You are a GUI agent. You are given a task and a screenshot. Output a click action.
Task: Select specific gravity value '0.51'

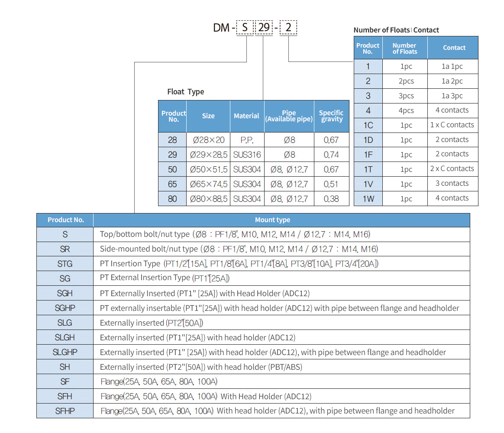click(x=331, y=184)
